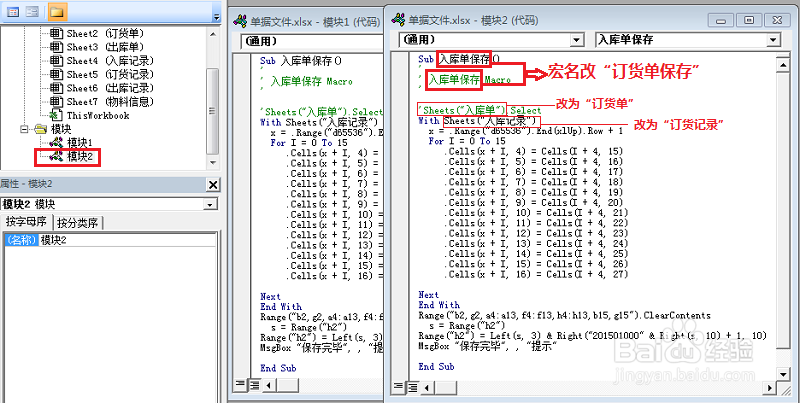Click MsgBox "保存完毕" line in 模块2
This screenshot has width=800, height=403.
pyautogui.click(x=487, y=346)
